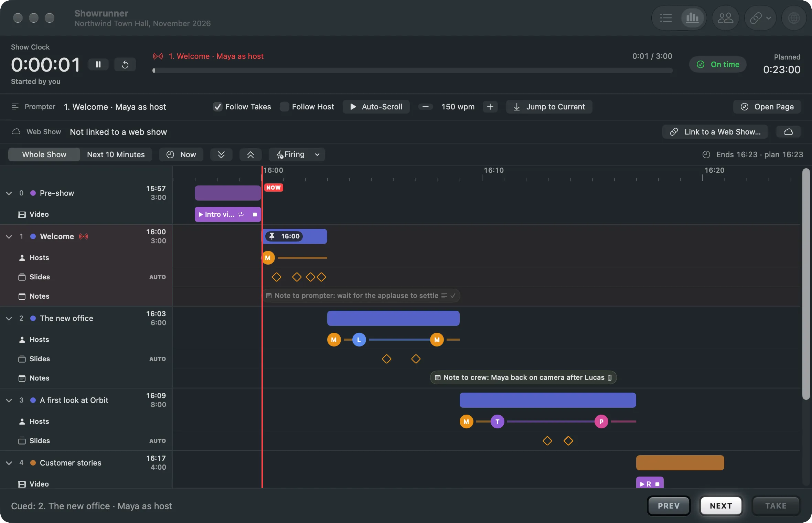Play the R video clip in Customer stories
Screen dimensions: 812x523
point(642,484)
